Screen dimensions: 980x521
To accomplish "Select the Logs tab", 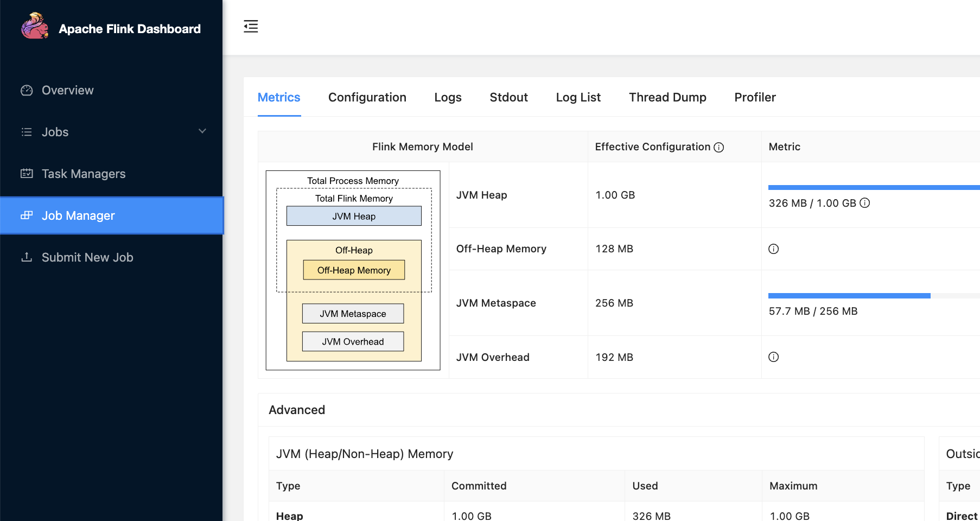I will pyautogui.click(x=448, y=97).
